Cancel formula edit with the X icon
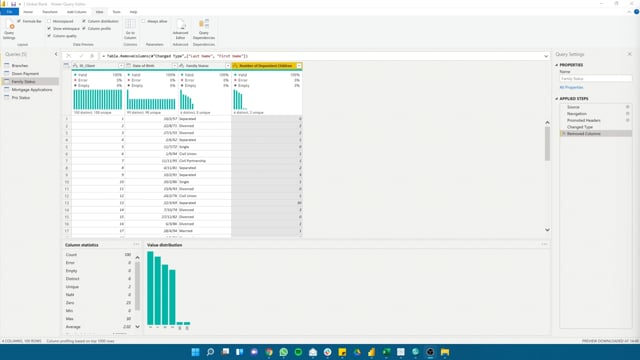The width and height of the screenshot is (640, 360). pyautogui.click(x=69, y=56)
